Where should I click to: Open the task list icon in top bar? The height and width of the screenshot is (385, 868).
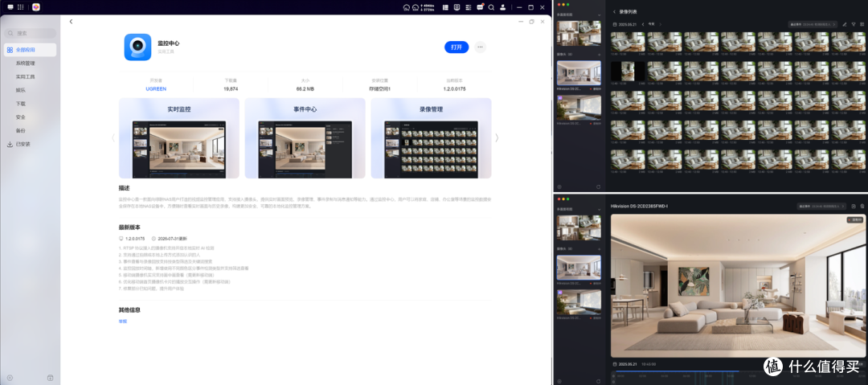(469, 7)
